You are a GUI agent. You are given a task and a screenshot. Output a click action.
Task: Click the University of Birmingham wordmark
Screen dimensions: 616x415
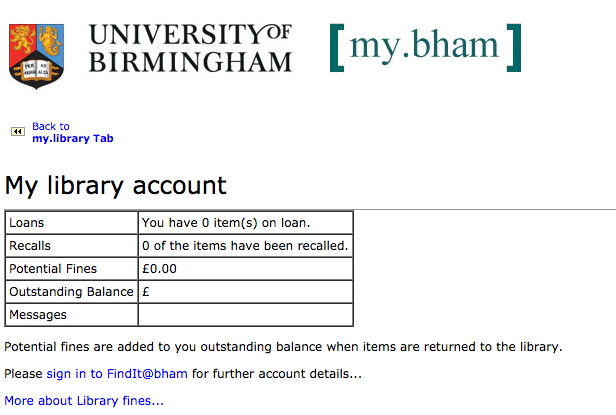tap(191, 48)
